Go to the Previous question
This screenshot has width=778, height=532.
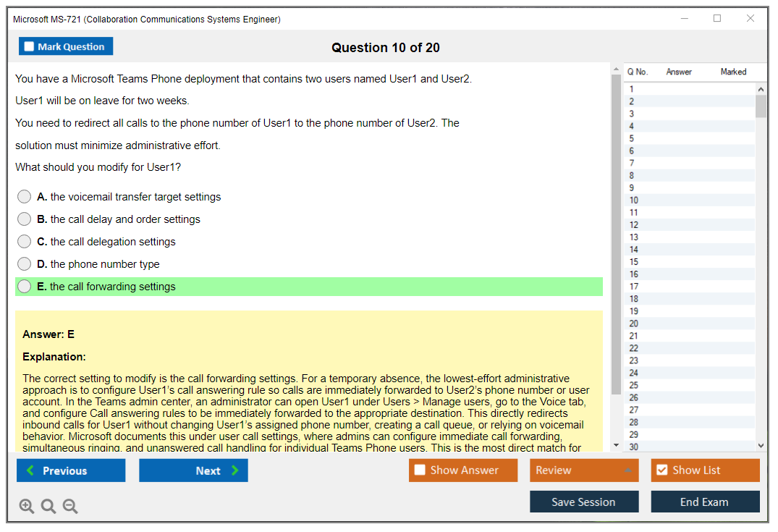[x=71, y=470]
